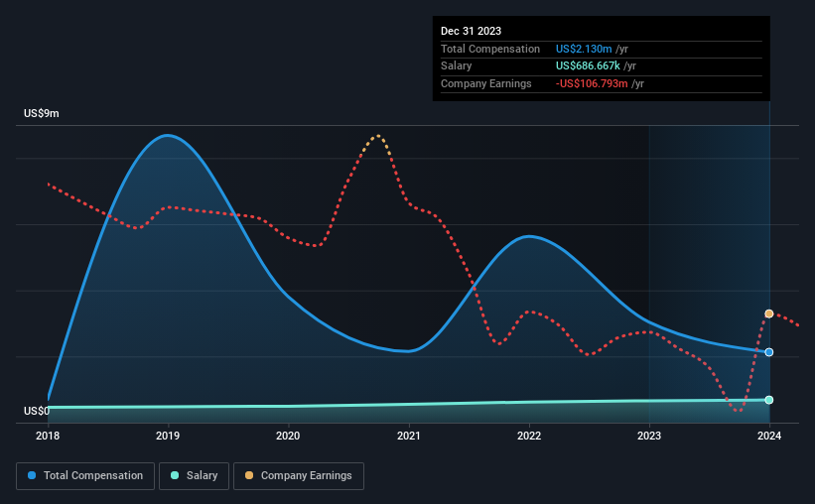Click the 2024 x-axis label
This screenshot has height=504, width=815.
(769, 436)
